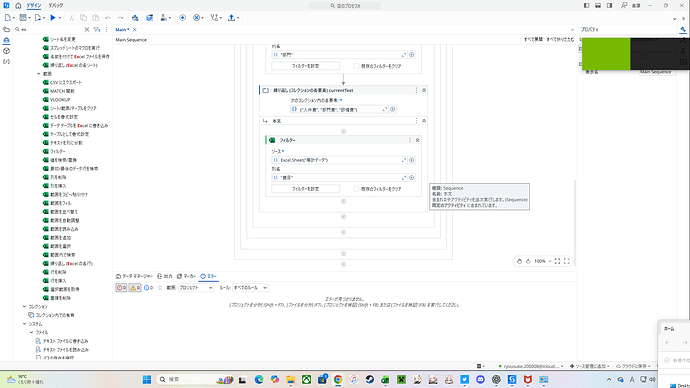Click フィルターを設定 in lower Filter activity

click(x=305, y=189)
